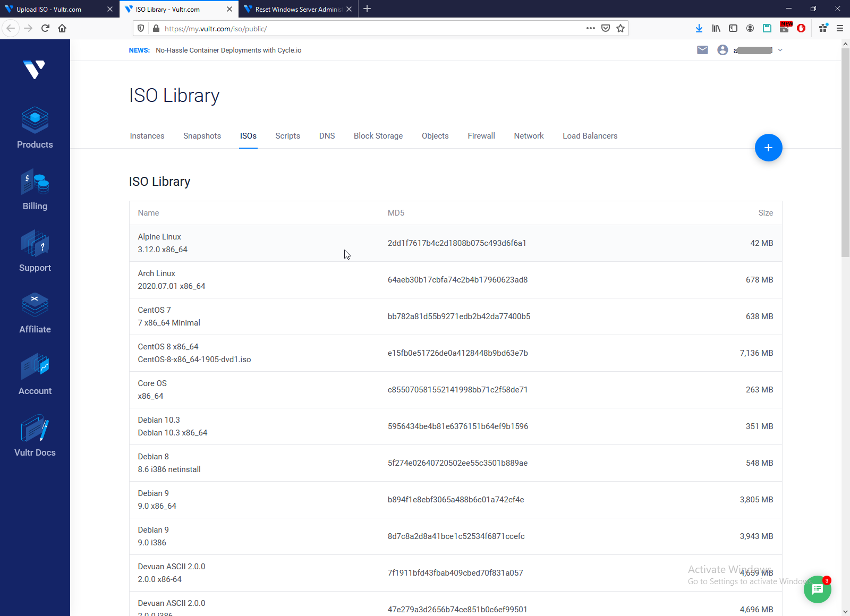Open a new browser tab
The height and width of the screenshot is (616, 850).
click(x=367, y=9)
